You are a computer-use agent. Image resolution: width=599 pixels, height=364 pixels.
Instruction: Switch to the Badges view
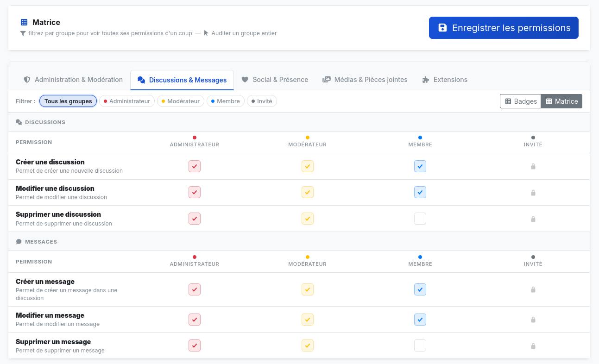520,101
